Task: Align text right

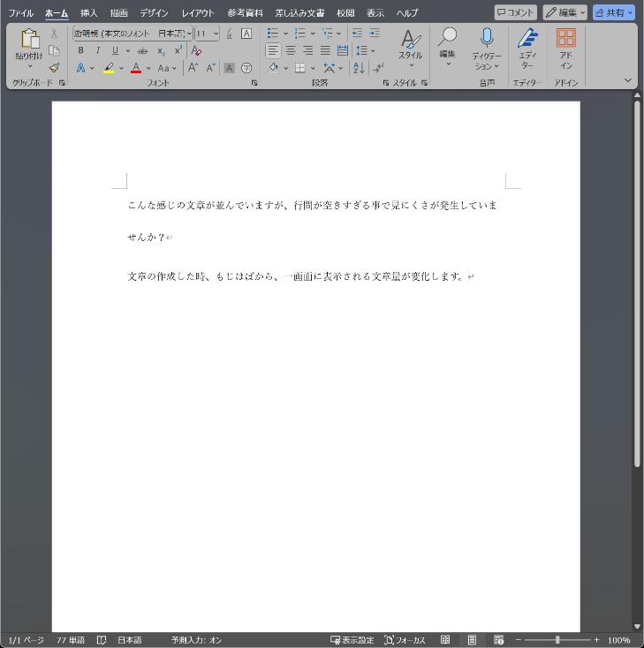Action: click(308, 50)
